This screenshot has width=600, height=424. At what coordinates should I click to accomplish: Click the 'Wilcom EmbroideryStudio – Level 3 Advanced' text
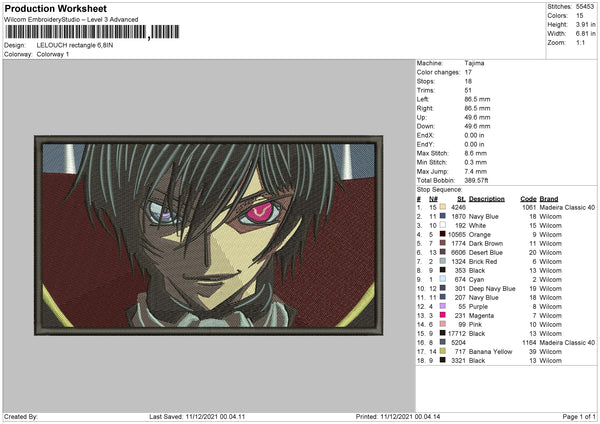(71, 20)
